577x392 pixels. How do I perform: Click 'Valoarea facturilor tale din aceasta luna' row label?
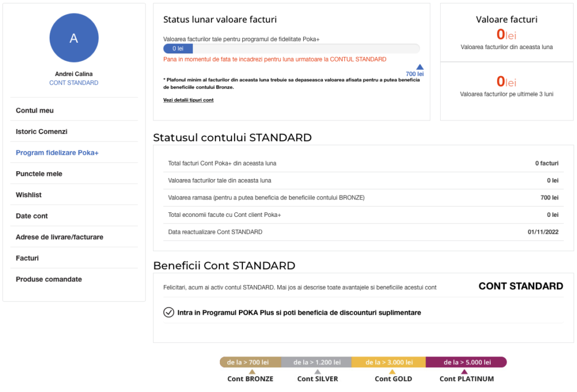220,181
